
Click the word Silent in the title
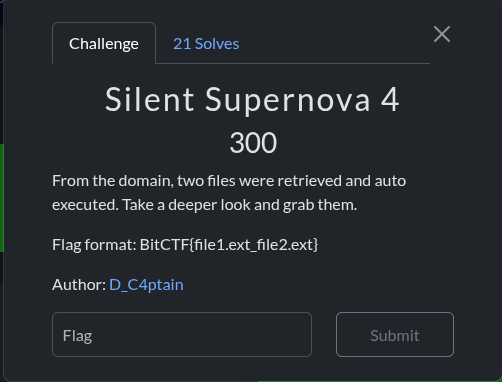pyautogui.click(x=149, y=100)
